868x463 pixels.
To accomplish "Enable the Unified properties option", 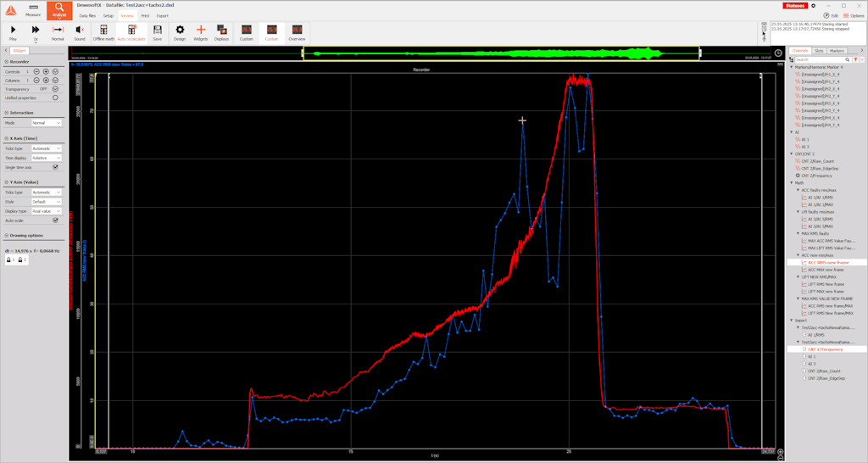I will (55, 98).
